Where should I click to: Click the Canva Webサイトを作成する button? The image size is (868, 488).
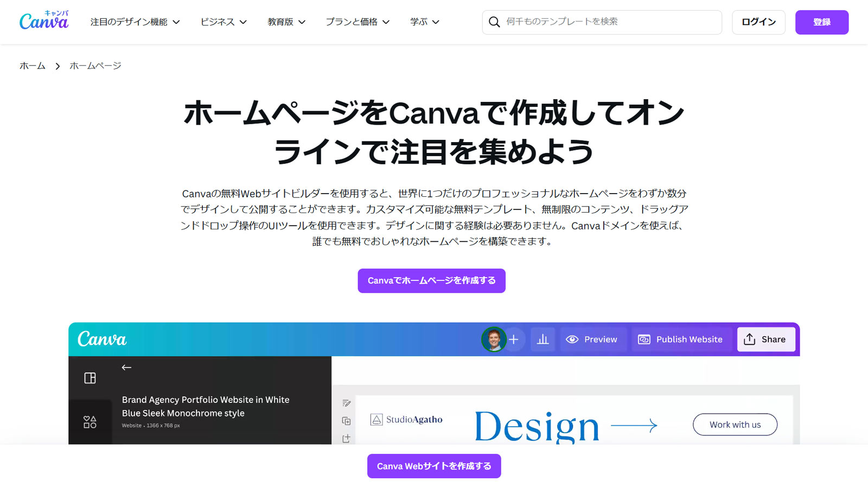pyautogui.click(x=434, y=466)
